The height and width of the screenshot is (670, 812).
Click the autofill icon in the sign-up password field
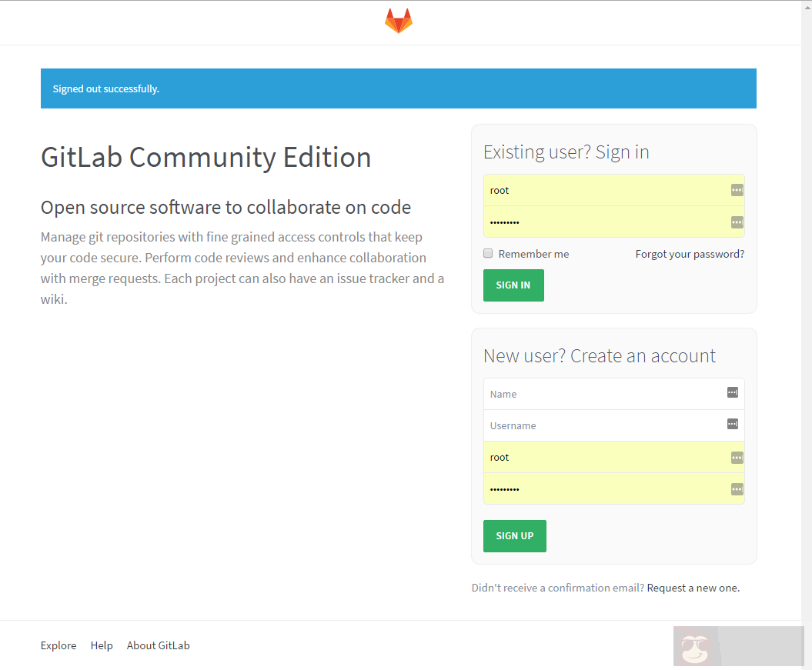tap(737, 488)
